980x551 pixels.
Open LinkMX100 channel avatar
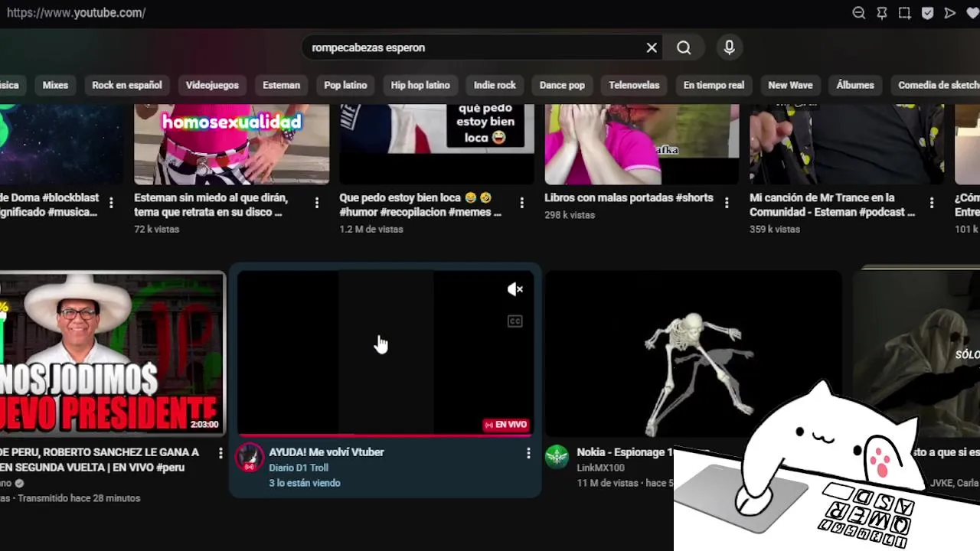pos(557,458)
